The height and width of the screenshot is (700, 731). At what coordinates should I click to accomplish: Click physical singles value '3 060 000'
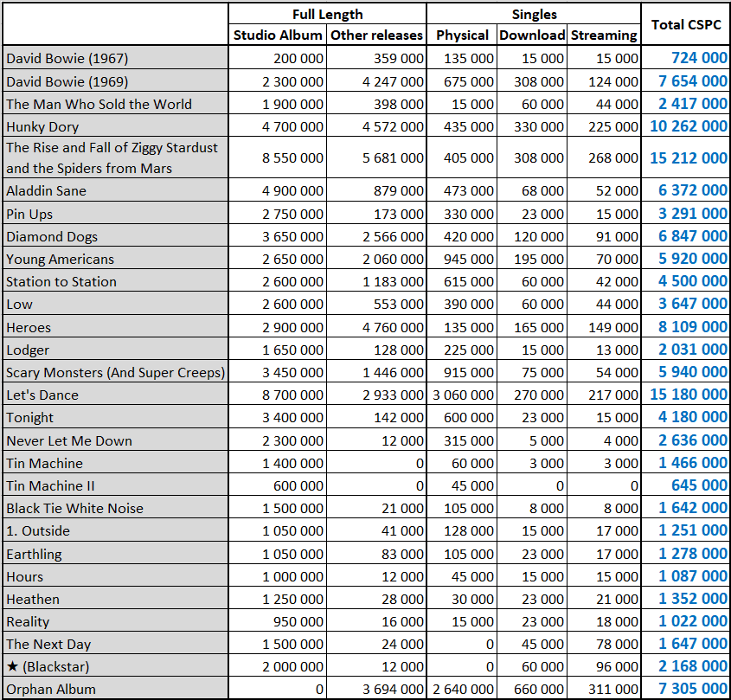[463, 395]
